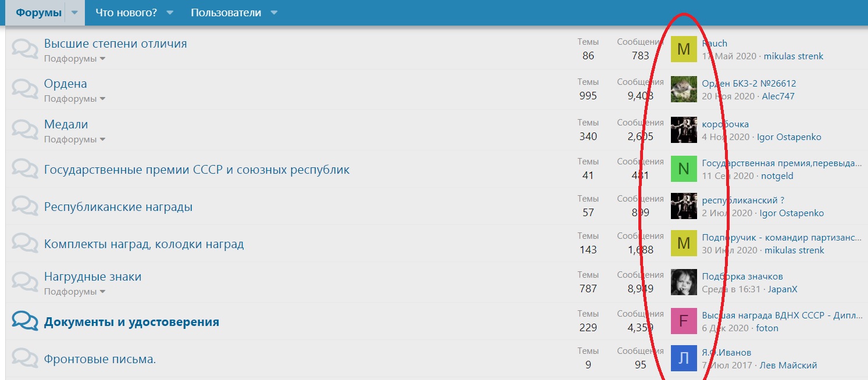Click the pink F avatar of foton
868x380 pixels.
[x=684, y=321]
